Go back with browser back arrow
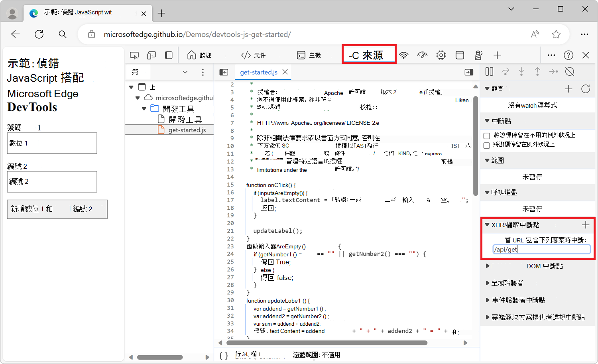598x364 pixels. point(16,34)
